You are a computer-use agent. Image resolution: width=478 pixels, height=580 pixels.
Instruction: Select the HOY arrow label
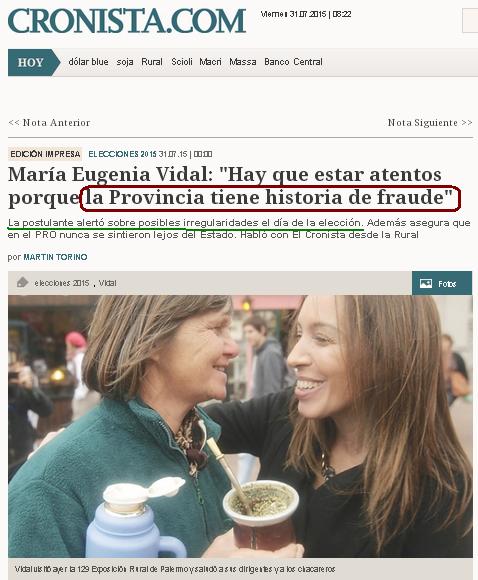[34, 63]
